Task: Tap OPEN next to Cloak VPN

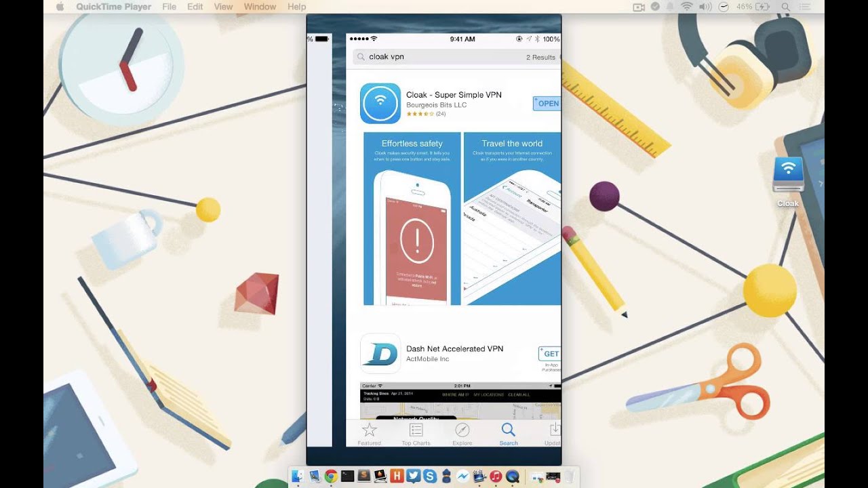Action: (x=547, y=103)
